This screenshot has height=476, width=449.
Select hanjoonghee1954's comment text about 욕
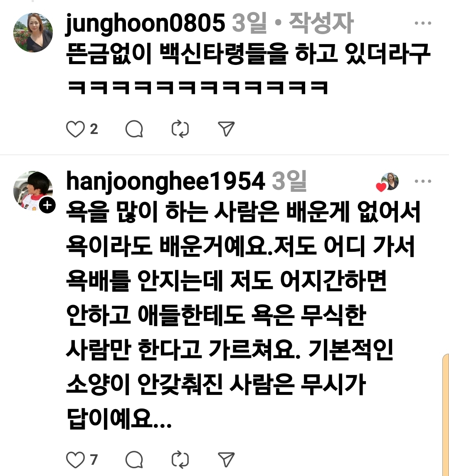point(243,315)
